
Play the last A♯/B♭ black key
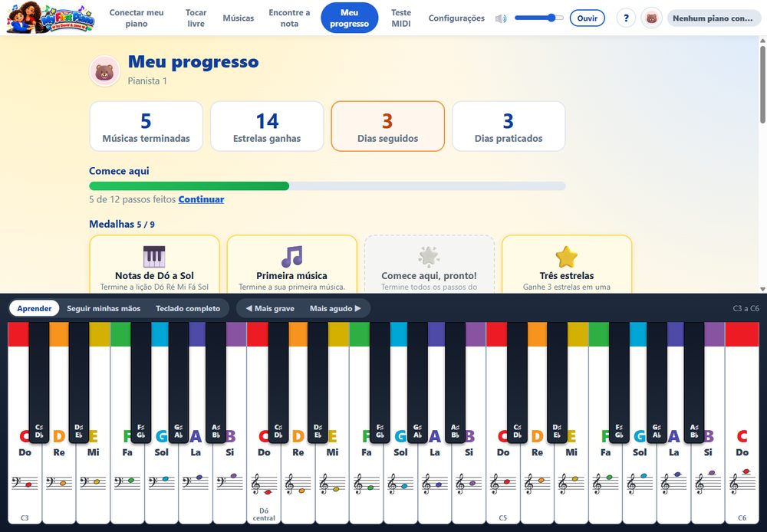click(x=694, y=382)
